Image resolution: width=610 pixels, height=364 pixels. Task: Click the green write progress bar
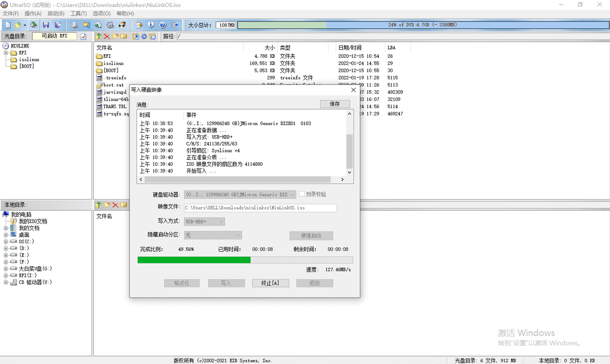pos(194,260)
